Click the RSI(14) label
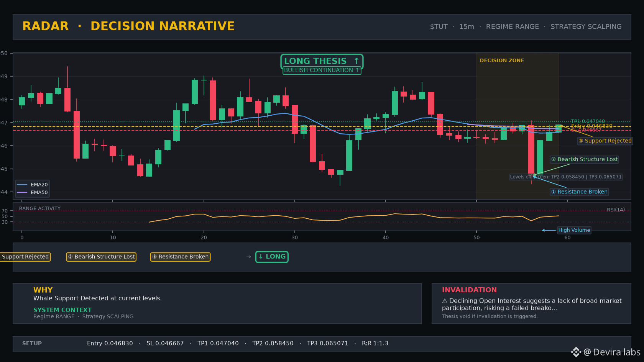The image size is (644, 362). [616, 210]
